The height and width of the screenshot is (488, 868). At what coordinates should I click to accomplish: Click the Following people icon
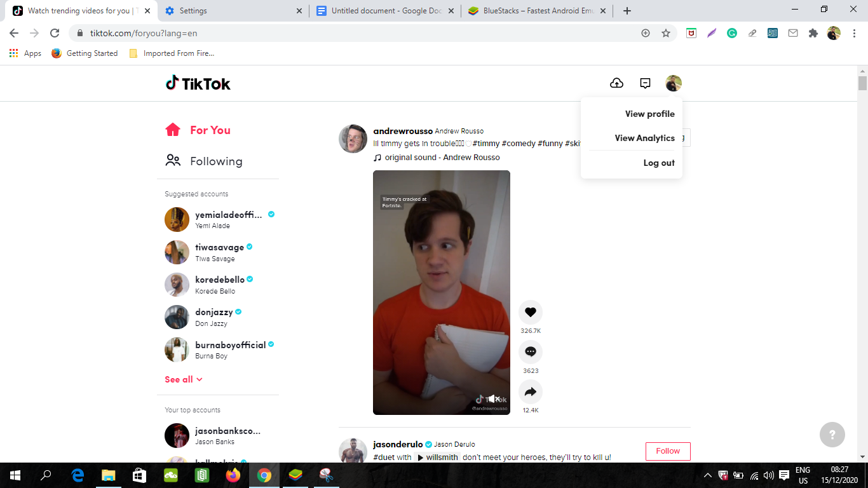click(173, 161)
